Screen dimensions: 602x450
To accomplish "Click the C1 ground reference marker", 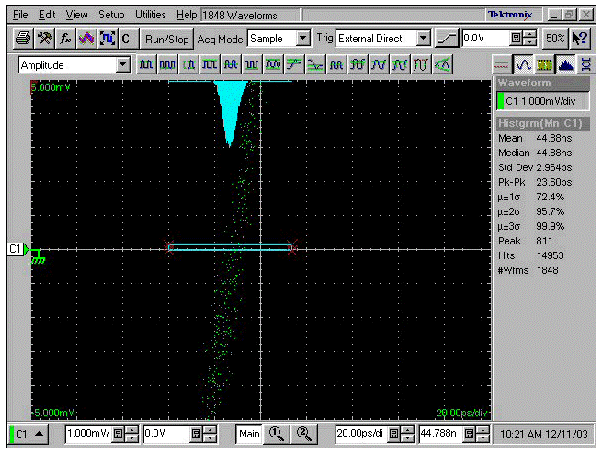I will coord(37,256).
